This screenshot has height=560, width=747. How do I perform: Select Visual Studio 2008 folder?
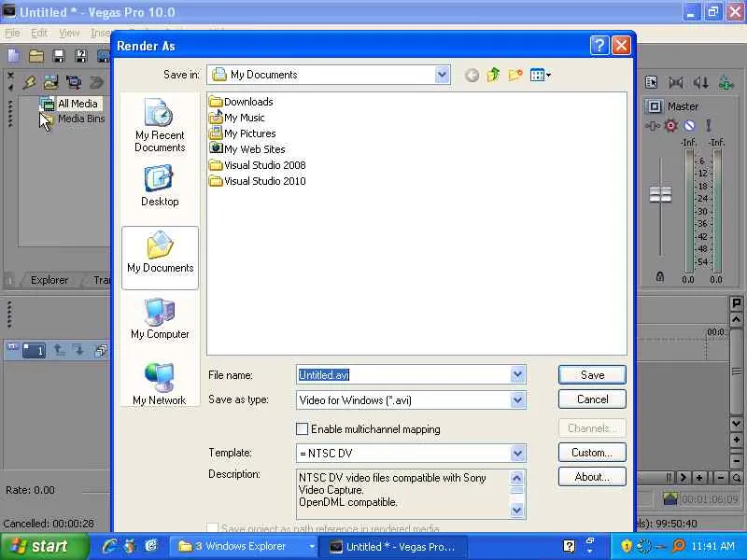[x=258, y=165]
